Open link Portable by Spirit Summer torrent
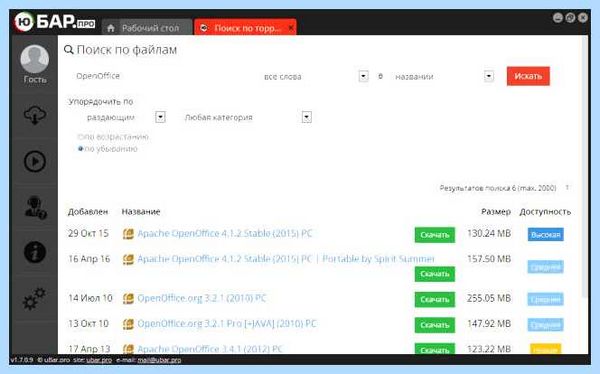This screenshot has width=600, height=374. (x=286, y=259)
